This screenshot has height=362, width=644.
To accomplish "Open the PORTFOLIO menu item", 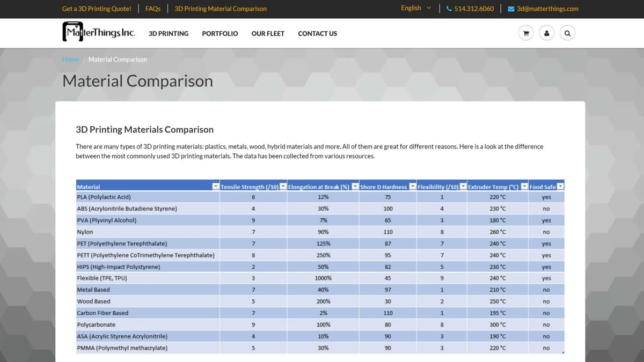I will 220,33.
